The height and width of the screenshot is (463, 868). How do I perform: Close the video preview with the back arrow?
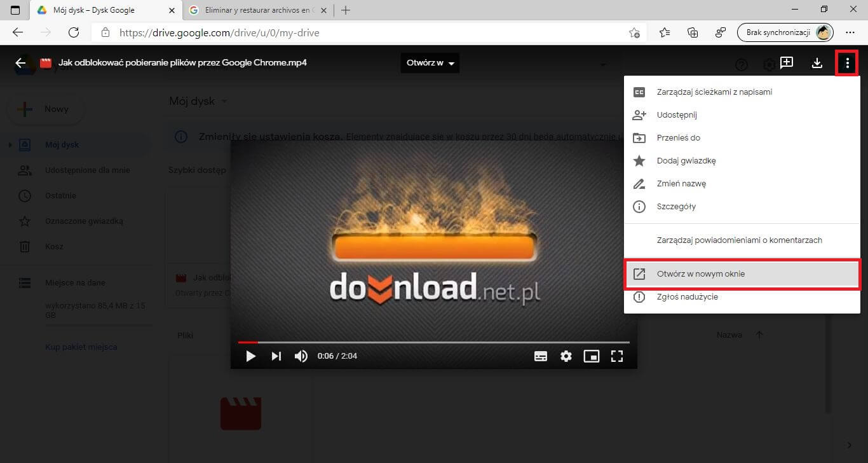[x=21, y=63]
